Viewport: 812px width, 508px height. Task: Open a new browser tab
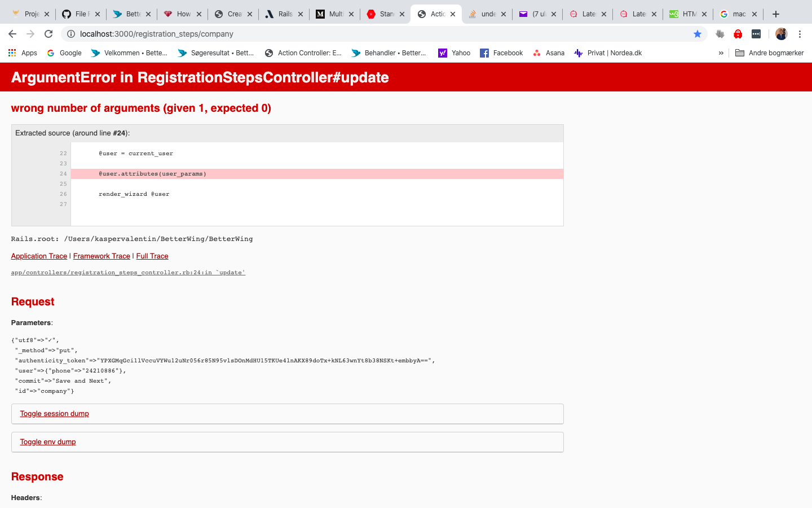pyautogui.click(x=776, y=14)
